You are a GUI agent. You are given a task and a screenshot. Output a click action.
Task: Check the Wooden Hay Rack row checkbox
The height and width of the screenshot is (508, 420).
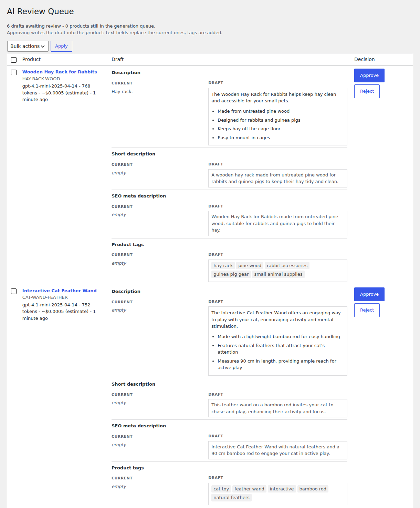click(x=14, y=72)
